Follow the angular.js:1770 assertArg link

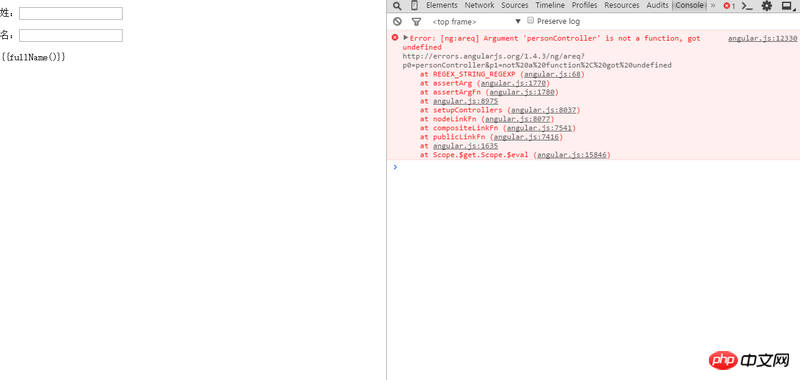click(513, 83)
